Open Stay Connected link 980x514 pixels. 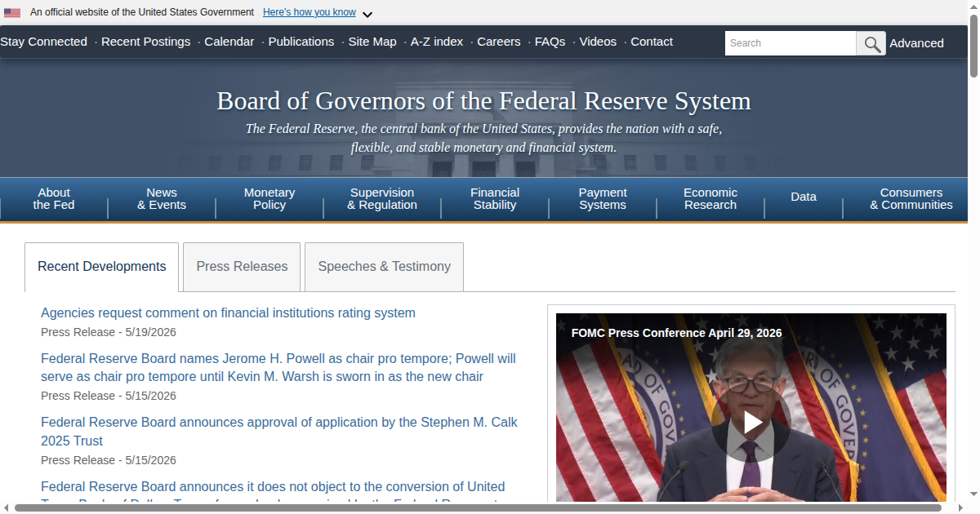(x=43, y=42)
